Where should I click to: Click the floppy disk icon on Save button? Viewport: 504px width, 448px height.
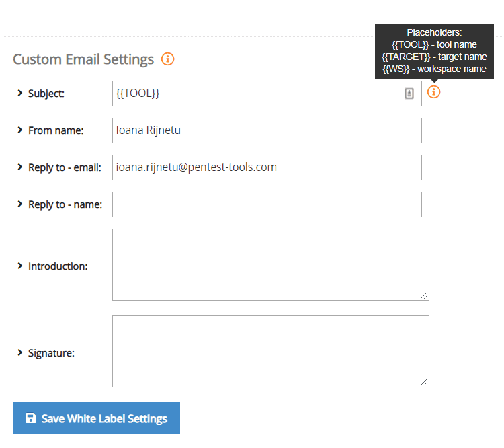[30, 418]
